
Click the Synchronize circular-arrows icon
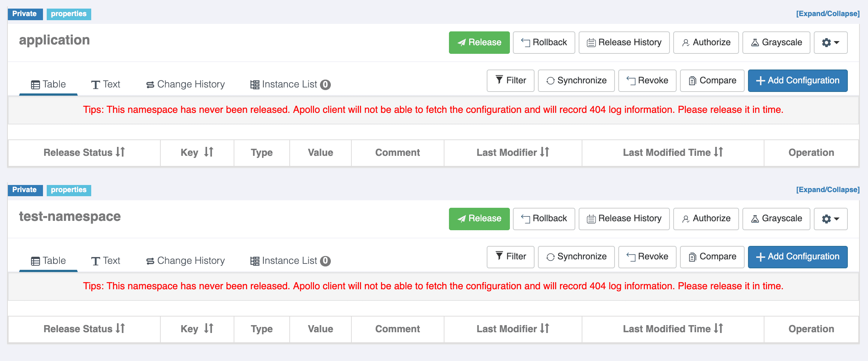[550, 80]
